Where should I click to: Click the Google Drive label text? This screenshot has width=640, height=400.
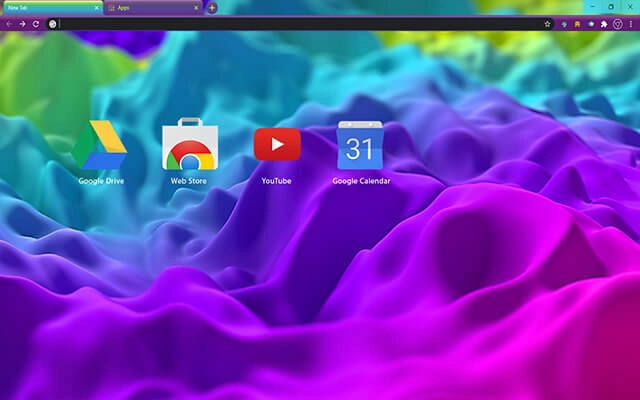coord(101,181)
